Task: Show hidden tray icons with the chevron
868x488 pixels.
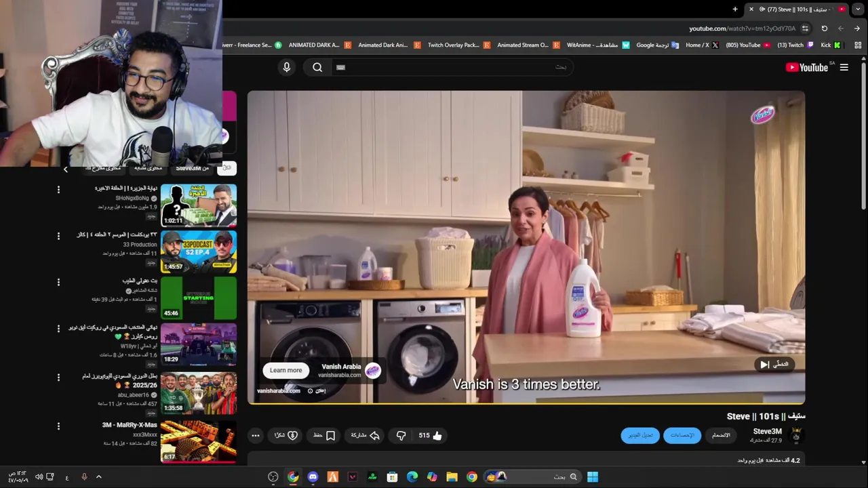Action: 98,476
